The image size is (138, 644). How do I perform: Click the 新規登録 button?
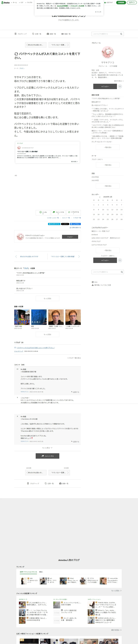pyautogui.click(x=121, y=2)
